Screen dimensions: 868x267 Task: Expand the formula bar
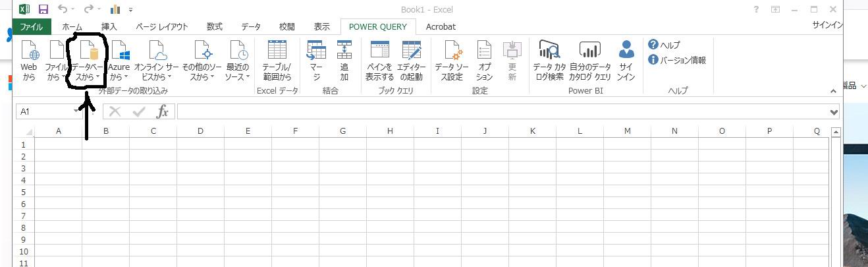click(x=835, y=112)
